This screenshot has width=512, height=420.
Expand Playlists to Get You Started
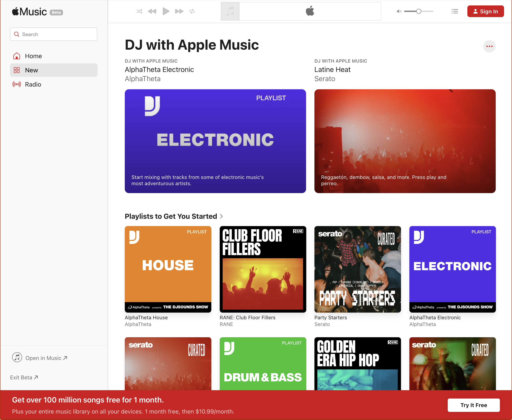click(174, 216)
